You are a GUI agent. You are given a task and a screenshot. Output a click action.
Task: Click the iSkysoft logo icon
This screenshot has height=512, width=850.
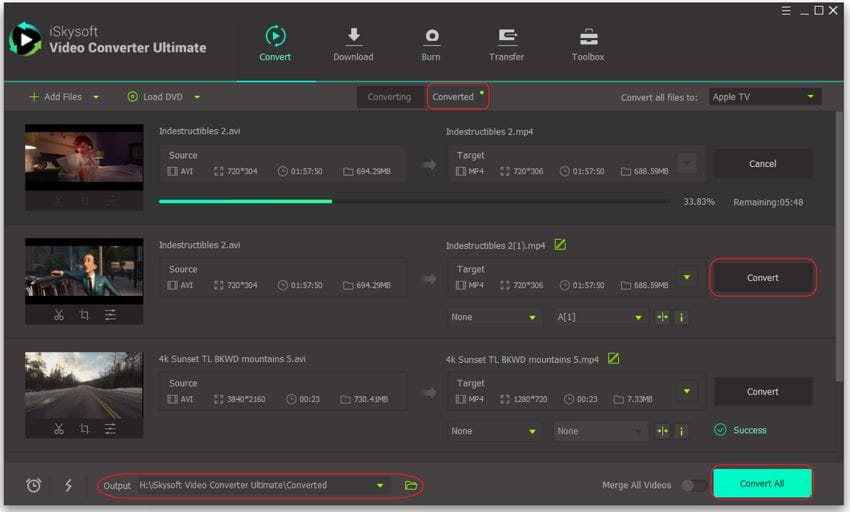coord(25,39)
